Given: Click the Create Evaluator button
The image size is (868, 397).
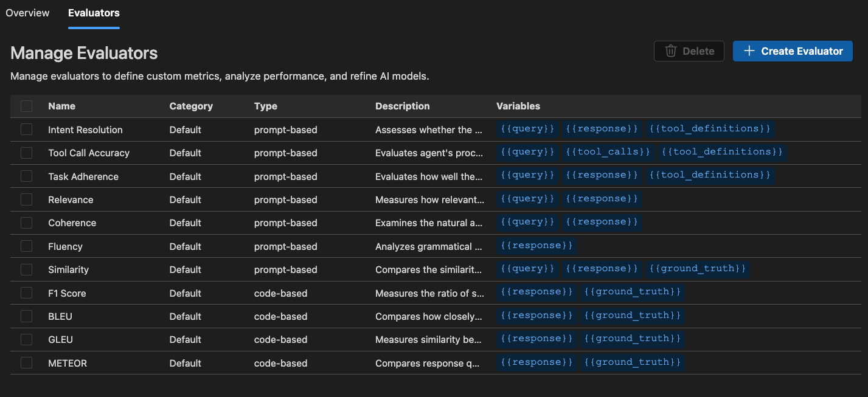Looking at the screenshot, I should [793, 51].
